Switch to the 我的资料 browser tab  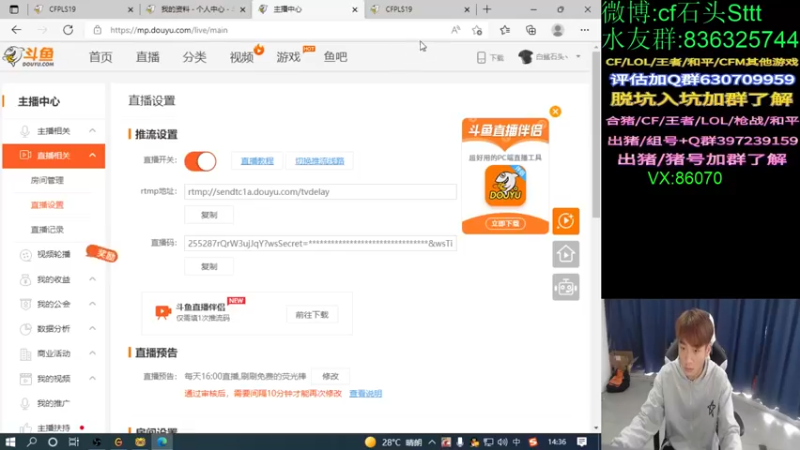[x=196, y=9]
